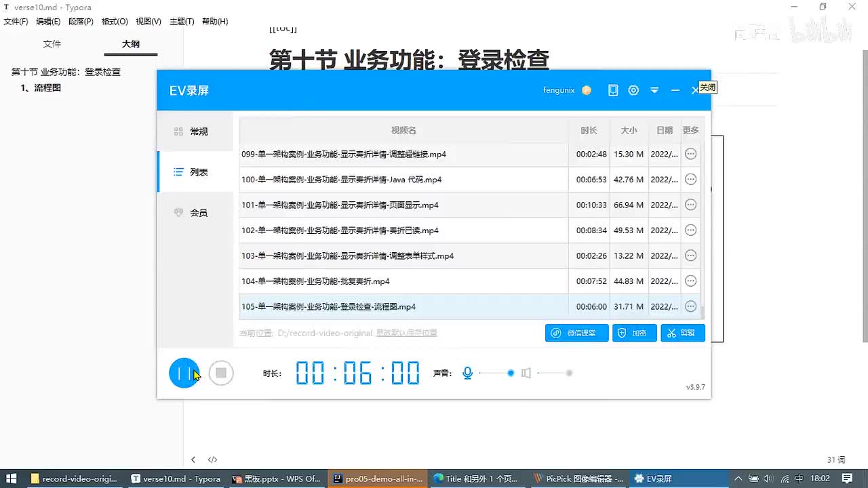Screen dimensions: 868x488
Task: Click the microphone volume slider knob
Action: [x=511, y=373]
